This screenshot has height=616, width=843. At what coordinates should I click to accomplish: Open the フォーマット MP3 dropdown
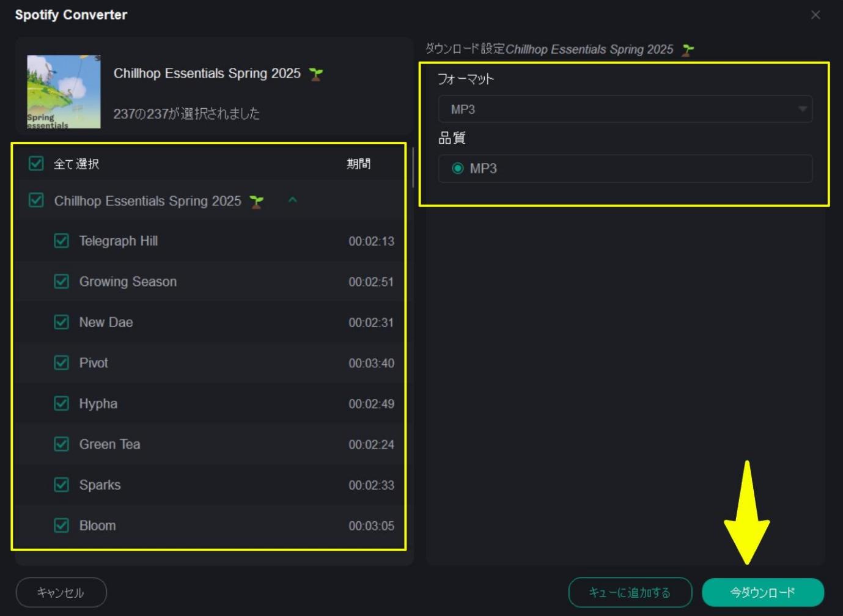click(625, 109)
